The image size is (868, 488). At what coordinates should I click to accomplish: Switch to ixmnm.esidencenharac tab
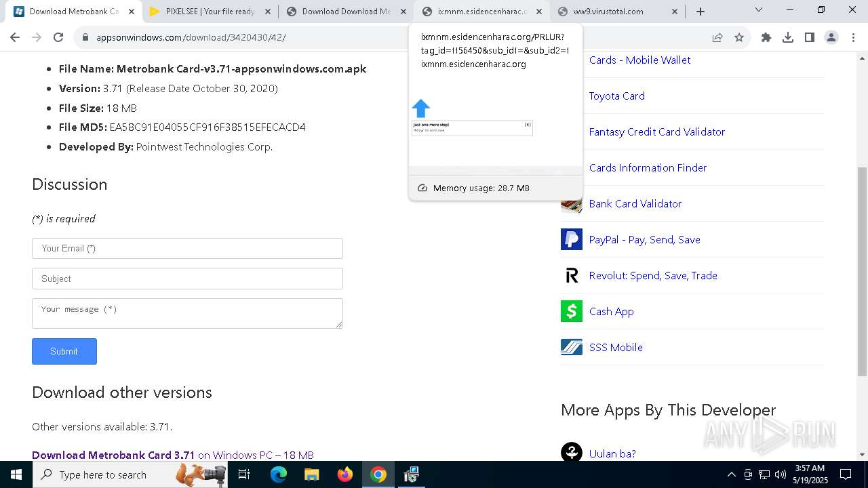(x=482, y=11)
